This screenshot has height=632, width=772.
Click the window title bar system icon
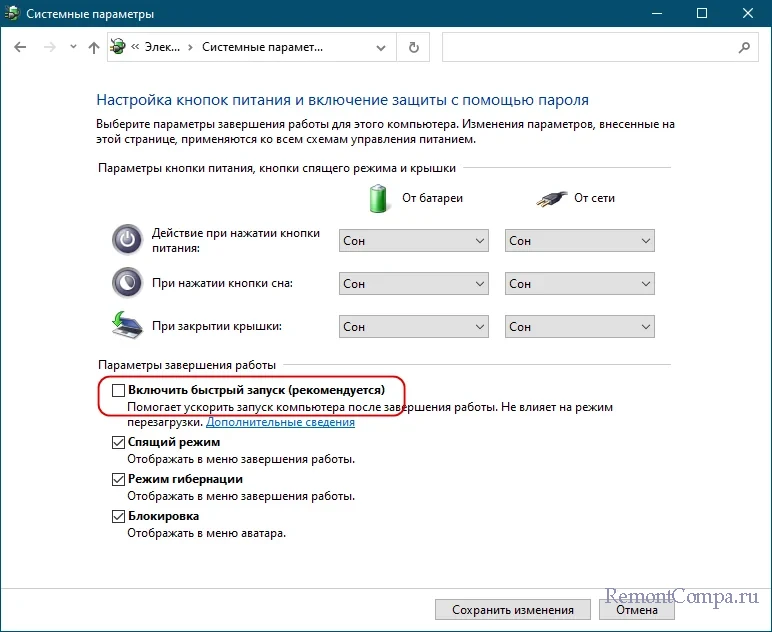12,13
